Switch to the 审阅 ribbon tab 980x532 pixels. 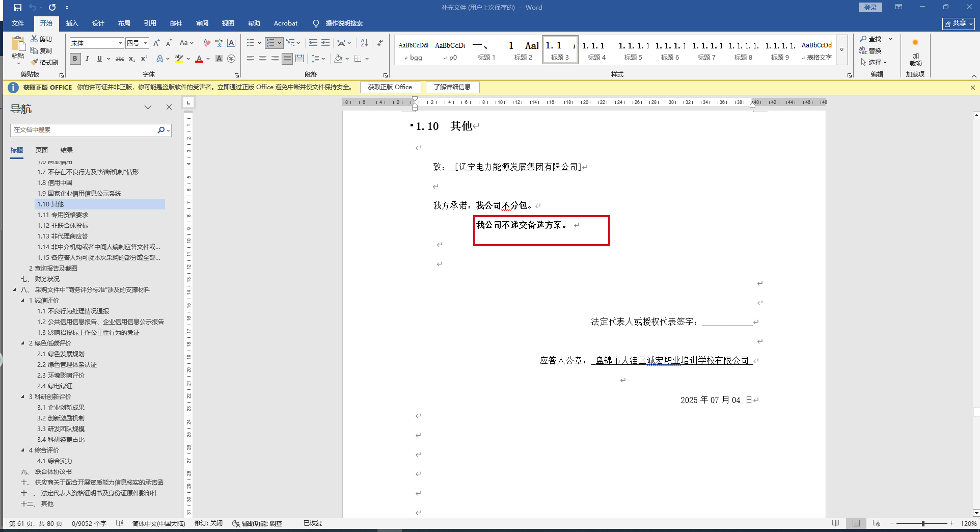point(202,23)
